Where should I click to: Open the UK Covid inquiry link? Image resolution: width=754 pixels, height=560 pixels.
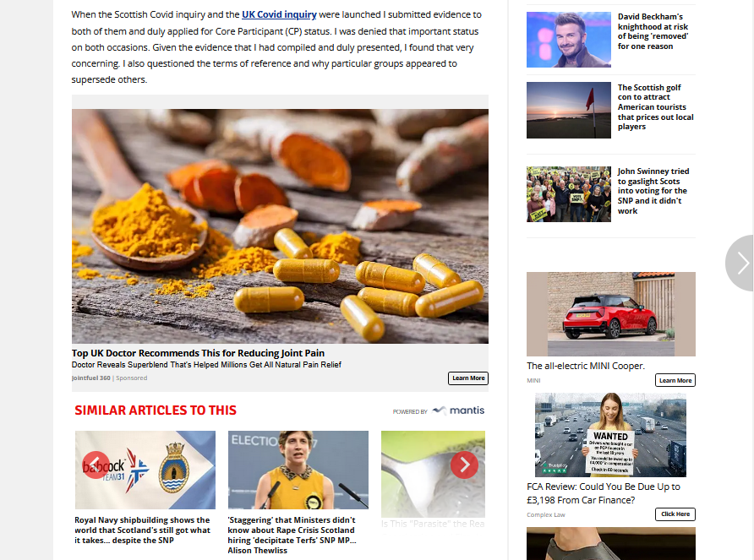pyautogui.click(x=279, y=14)
